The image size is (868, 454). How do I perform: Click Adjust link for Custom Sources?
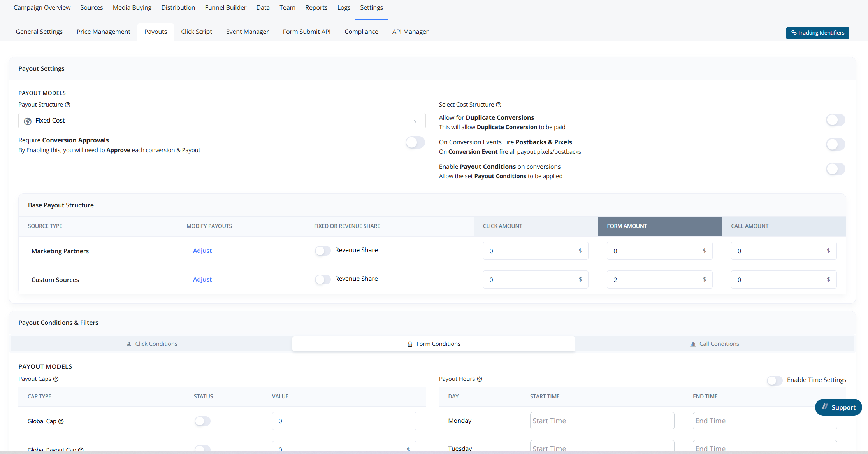(202, 279)
